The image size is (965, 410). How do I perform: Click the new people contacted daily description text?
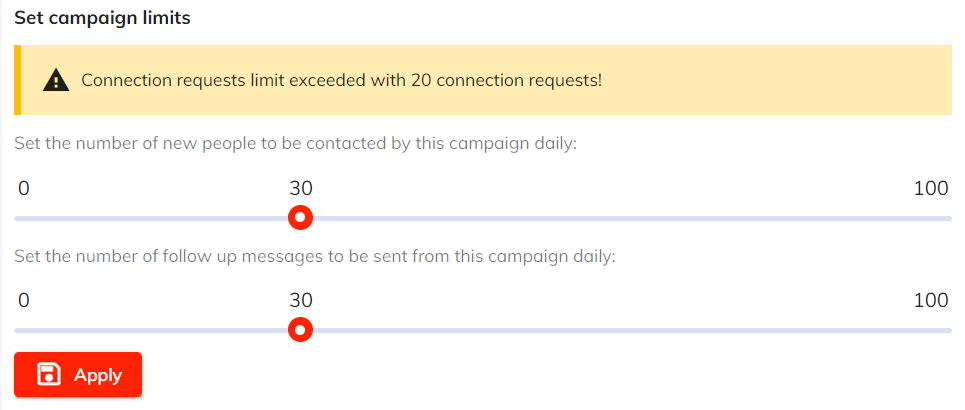(296, 144)
